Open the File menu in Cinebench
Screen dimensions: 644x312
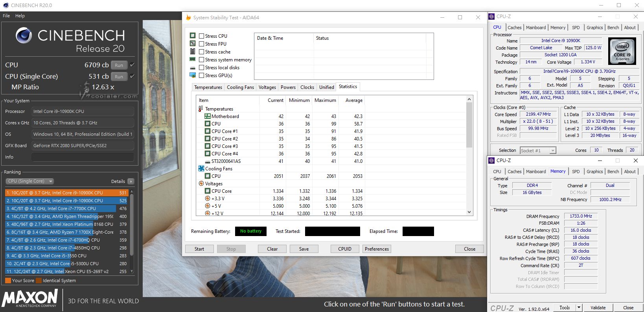[x=6, y=16]
